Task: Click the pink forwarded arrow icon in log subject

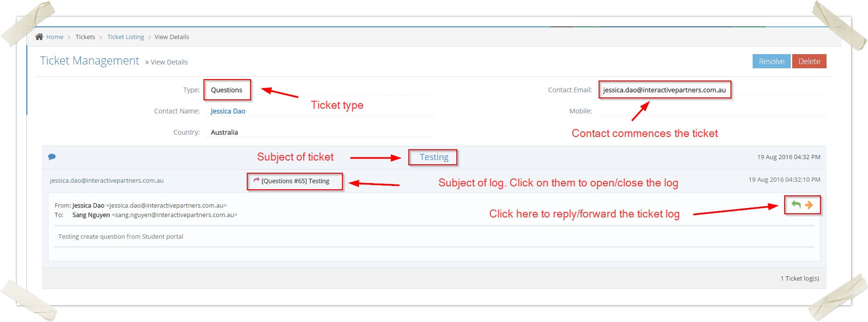Action: pos(256,180)
